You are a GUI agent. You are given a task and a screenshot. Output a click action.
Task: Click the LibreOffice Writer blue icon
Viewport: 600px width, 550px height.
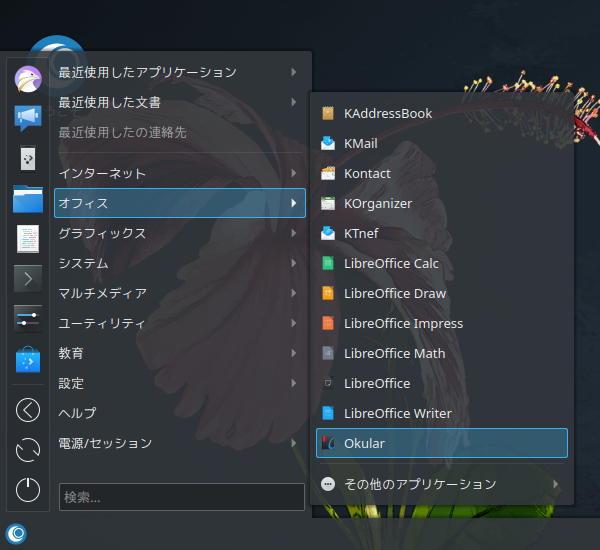pos(328,413)
